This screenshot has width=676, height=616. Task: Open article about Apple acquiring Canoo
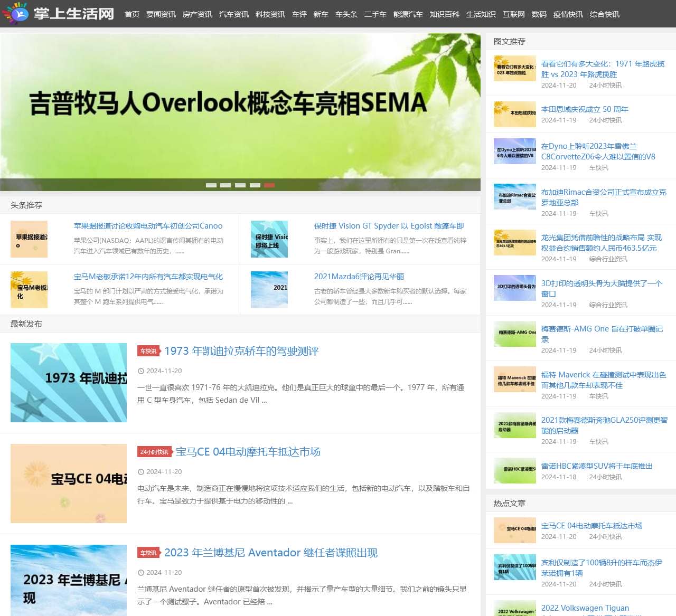pos(148,226)
